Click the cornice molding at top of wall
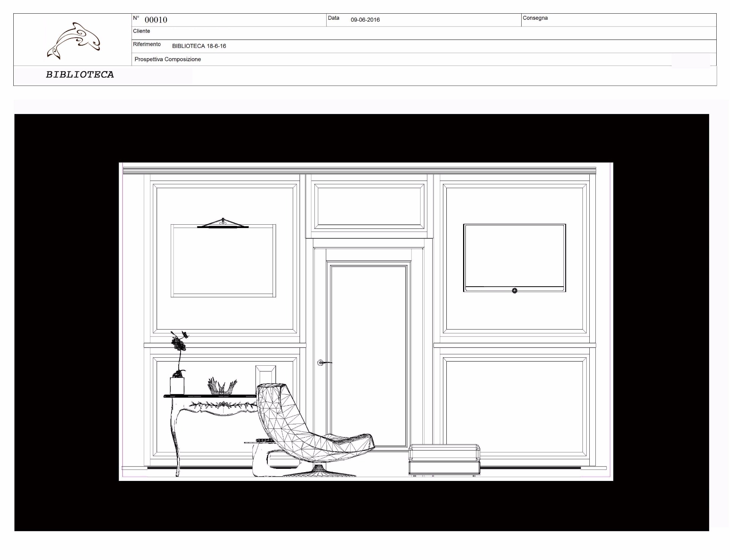Image resolution: width=730 pixels, height=560 pixels. click(359, 171)
